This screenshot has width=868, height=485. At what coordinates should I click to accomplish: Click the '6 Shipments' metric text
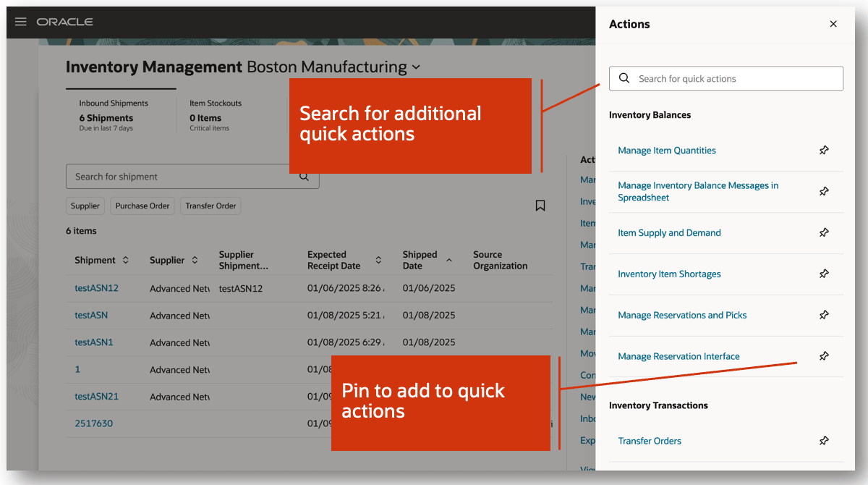coord(106,118)
